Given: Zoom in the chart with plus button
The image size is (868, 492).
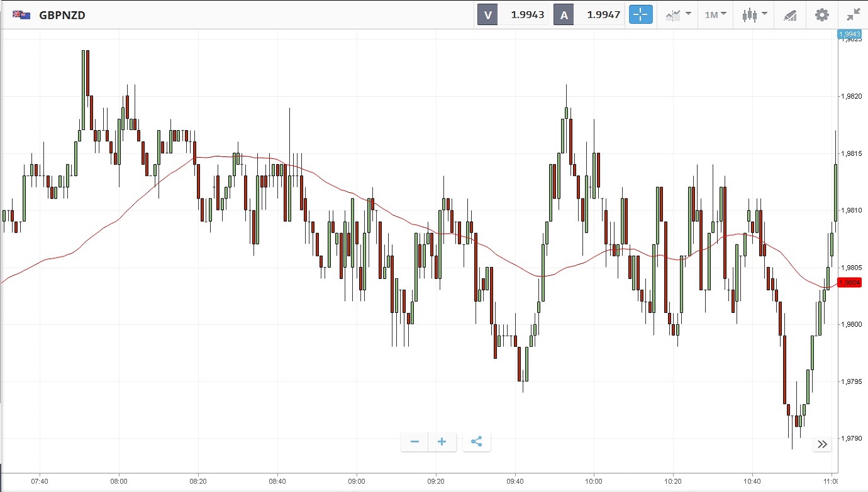Looking at the screenshot, I should click(442, 442).
